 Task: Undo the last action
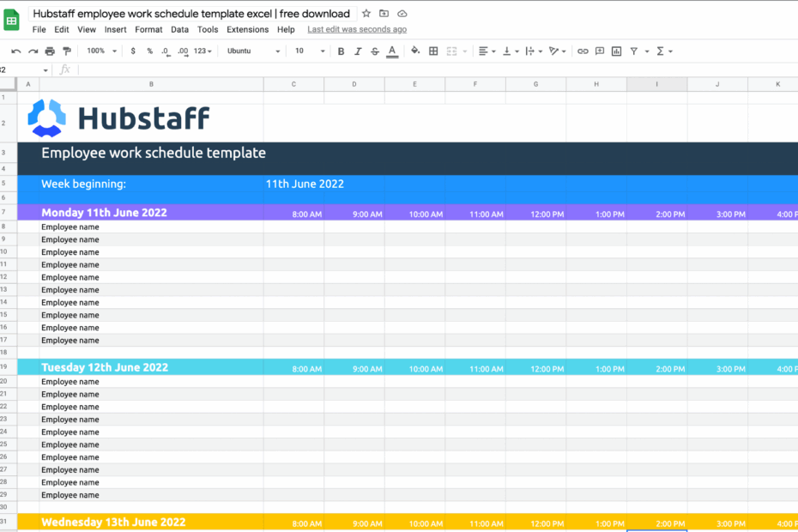point(15,51)
